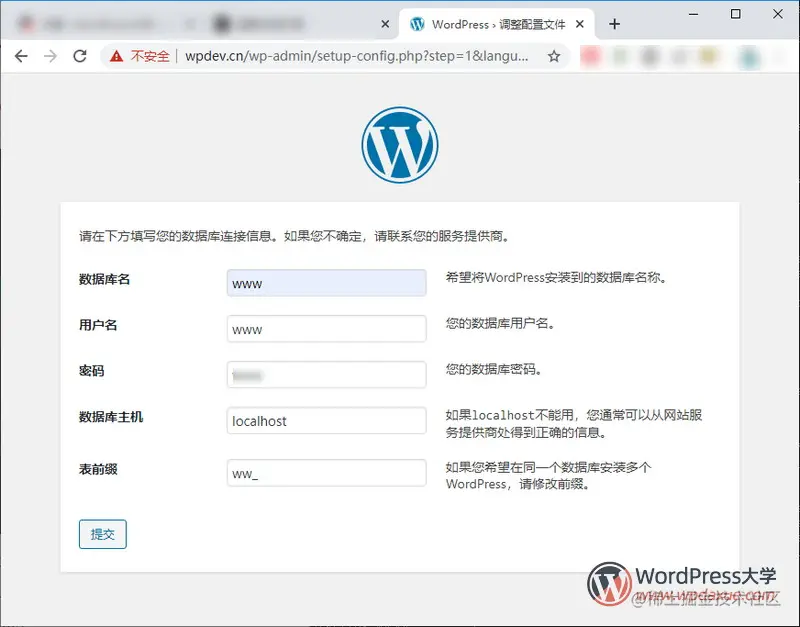Screen dimensions: 800x627
Task: Focus the 数据库名 input field
Action: (327, 283)
